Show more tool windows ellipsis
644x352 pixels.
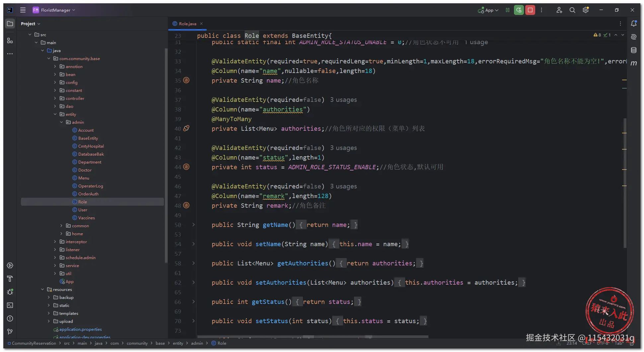click(x=10, y=54)
